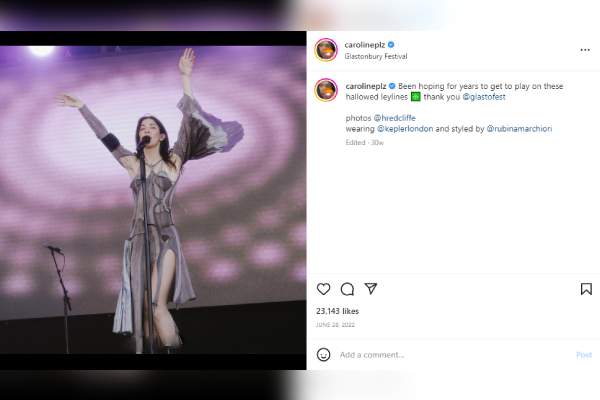Open the three-dot more options menu
Screen dimensions: 600x400
[585, 50]
